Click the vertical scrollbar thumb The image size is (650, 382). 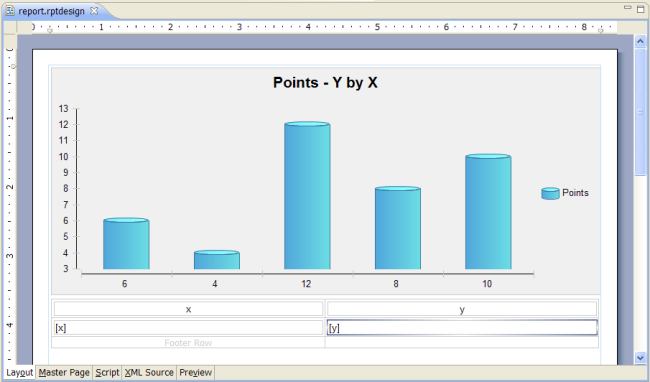click(x=640, y=111)
